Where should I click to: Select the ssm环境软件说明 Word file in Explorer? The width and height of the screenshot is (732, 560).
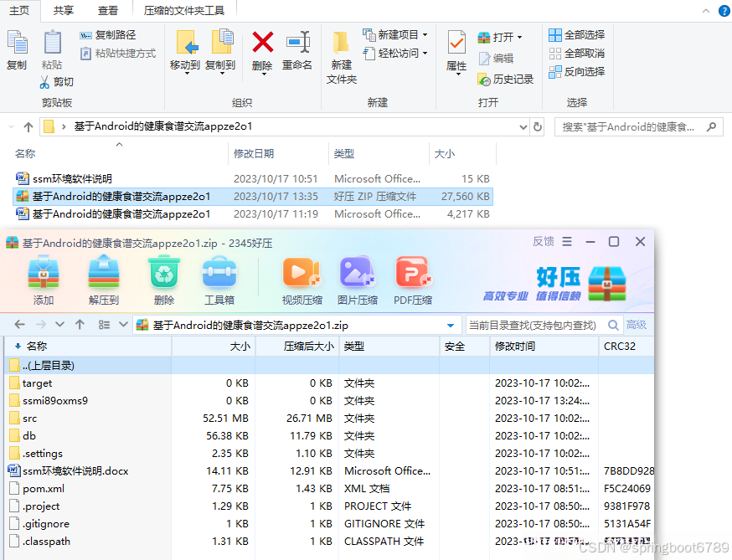coord(253,179)
